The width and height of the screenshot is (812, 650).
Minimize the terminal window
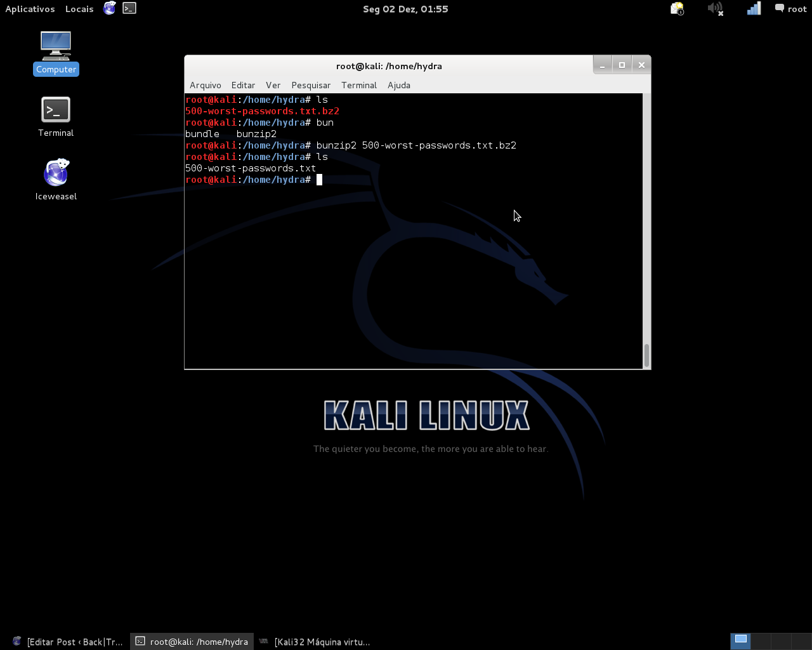(603, 65)
